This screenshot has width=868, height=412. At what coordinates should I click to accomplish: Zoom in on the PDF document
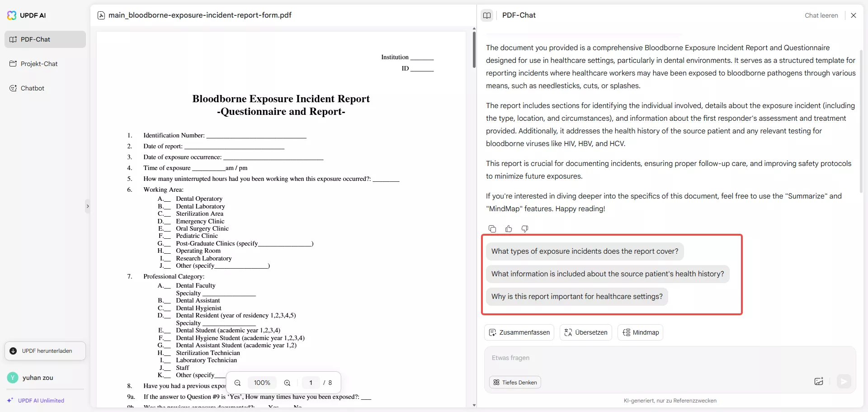287,383
